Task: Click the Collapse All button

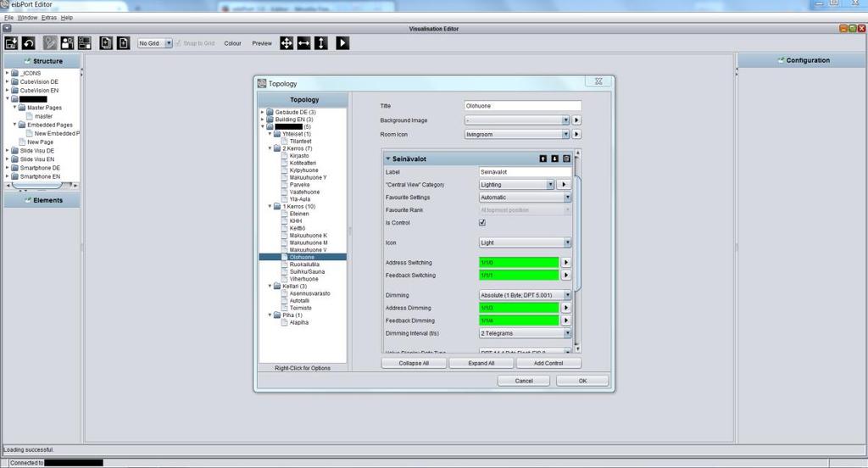Action: [414, 364]
